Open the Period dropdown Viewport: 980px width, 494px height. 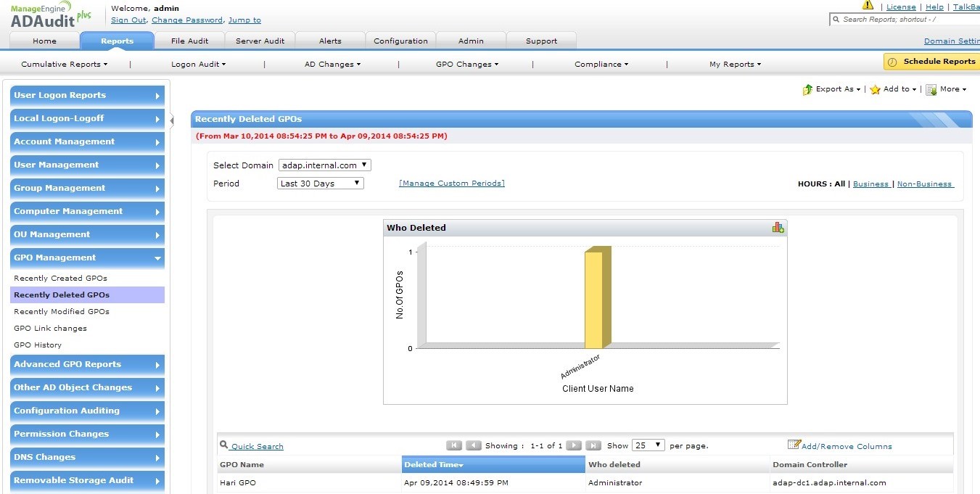pos(321,184)
